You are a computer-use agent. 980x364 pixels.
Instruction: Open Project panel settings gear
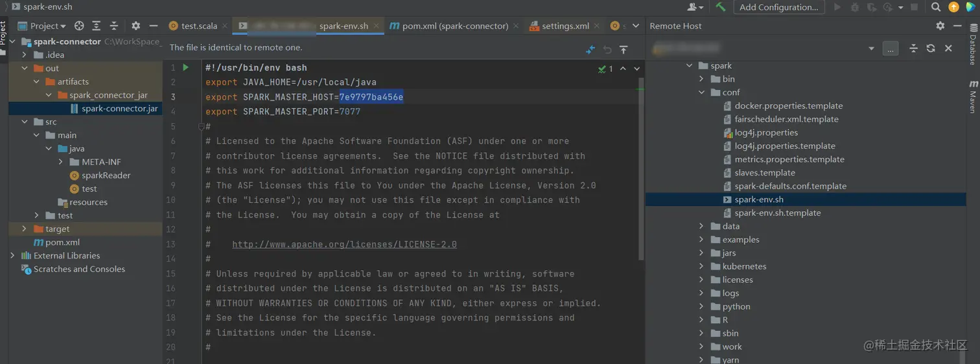click(135, 26)
